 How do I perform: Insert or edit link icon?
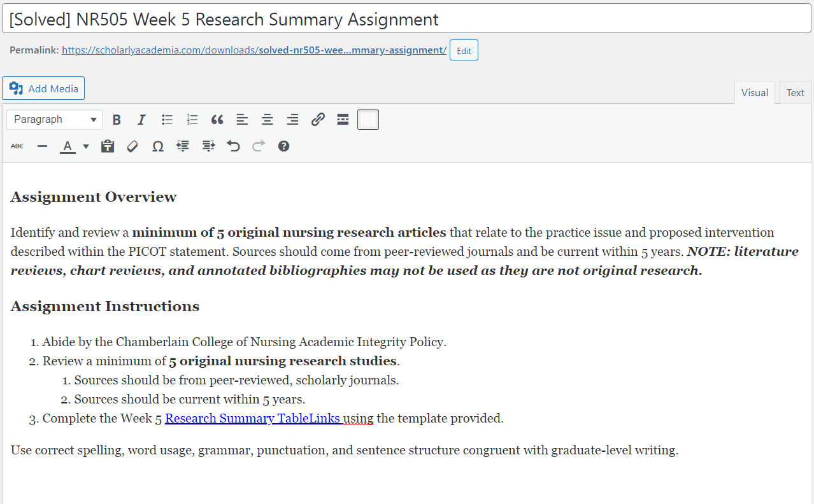pos(318,120)
